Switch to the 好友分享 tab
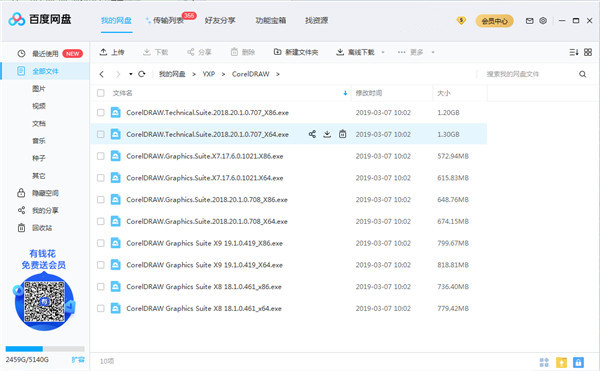600x371 pixels. pos(220,20)
